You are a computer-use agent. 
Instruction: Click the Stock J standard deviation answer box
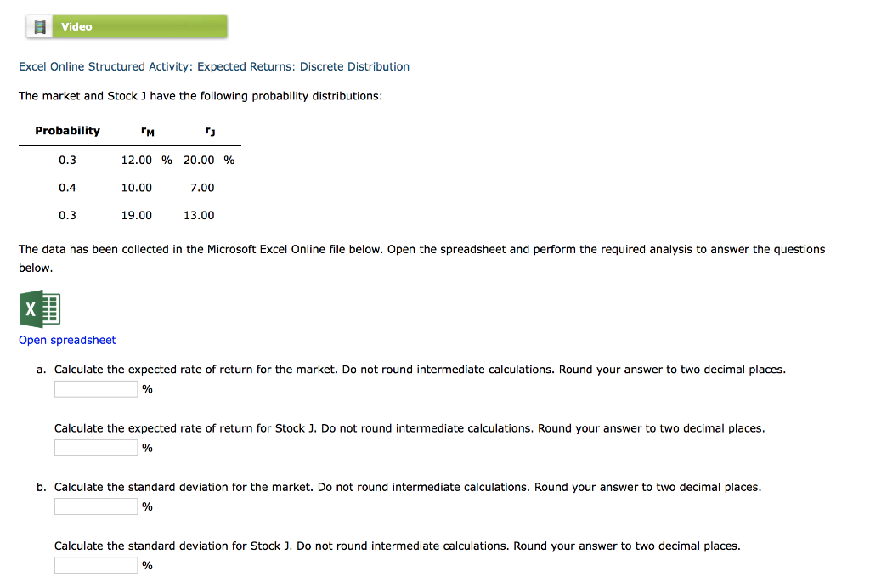pos(95,564)
